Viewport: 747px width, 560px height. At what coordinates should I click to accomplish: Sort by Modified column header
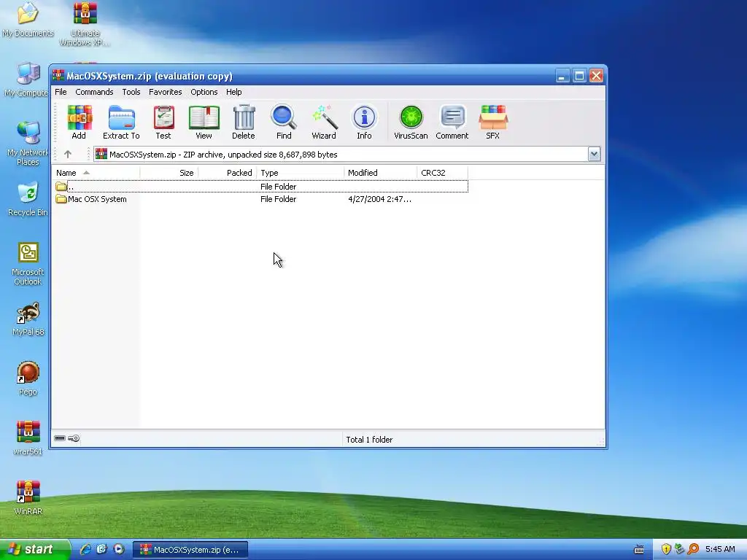pyautogui.click(x=381, y=173)
